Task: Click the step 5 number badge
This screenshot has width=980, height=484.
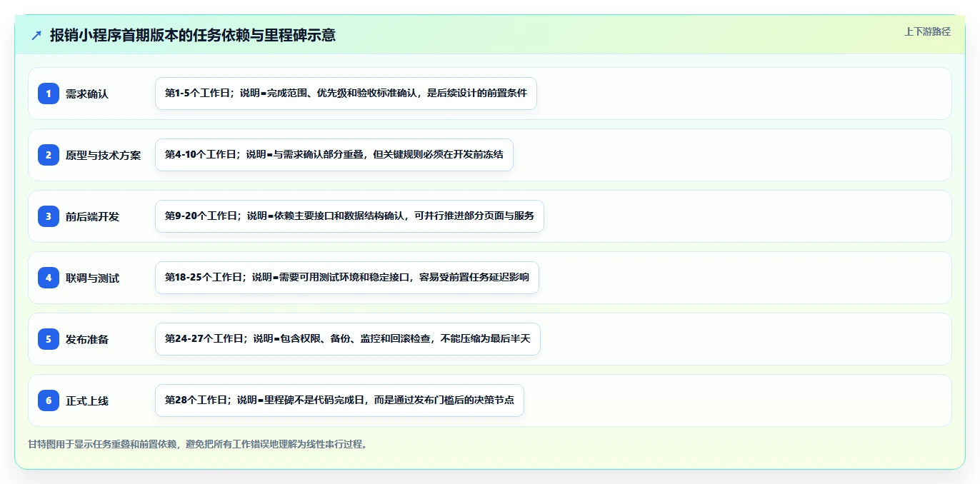Action: pyautogui.click(x=49, y=338)
